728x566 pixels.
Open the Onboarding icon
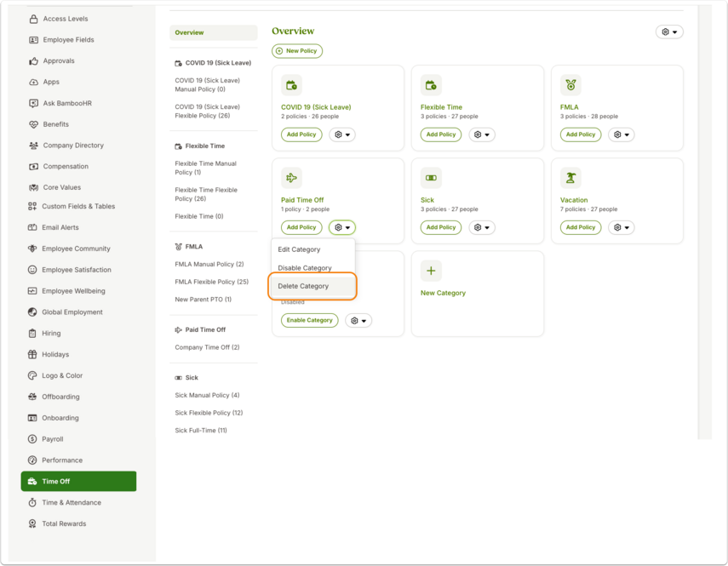[x=32, y=418]
